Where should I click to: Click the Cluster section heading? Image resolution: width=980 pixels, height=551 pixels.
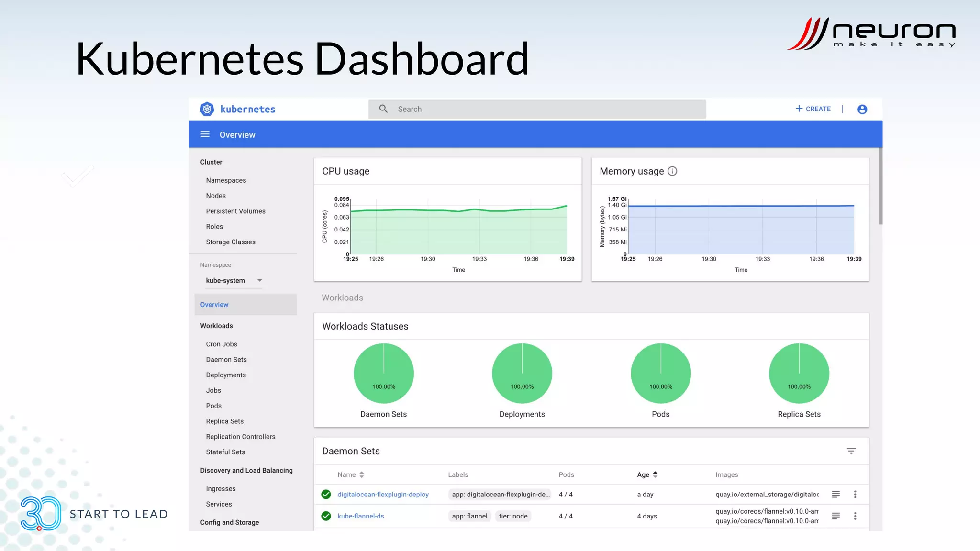coord(211,162)
